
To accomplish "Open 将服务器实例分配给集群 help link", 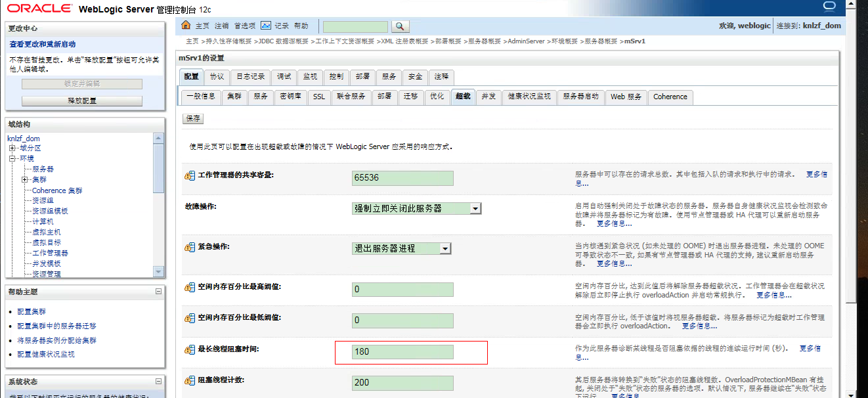I will (57, 340).
